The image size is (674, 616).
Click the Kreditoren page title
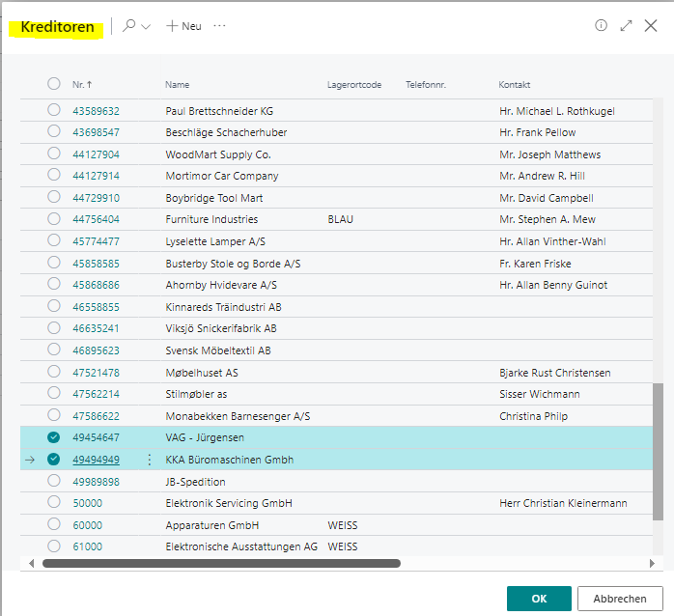coord(57,27)
